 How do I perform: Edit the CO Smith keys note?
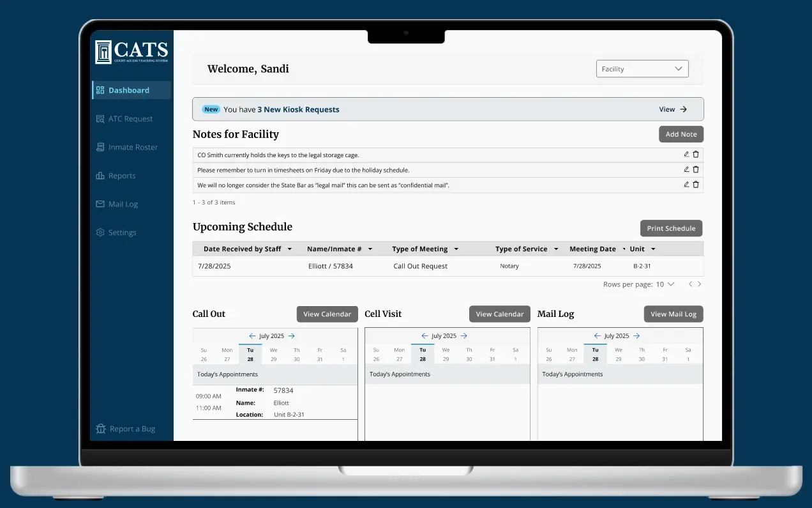[686, 154]
